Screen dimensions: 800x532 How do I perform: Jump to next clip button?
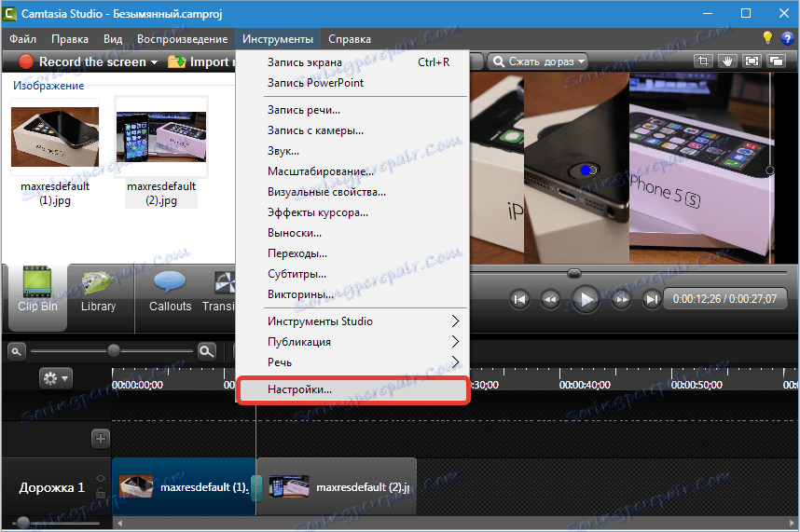click(652, 299)
